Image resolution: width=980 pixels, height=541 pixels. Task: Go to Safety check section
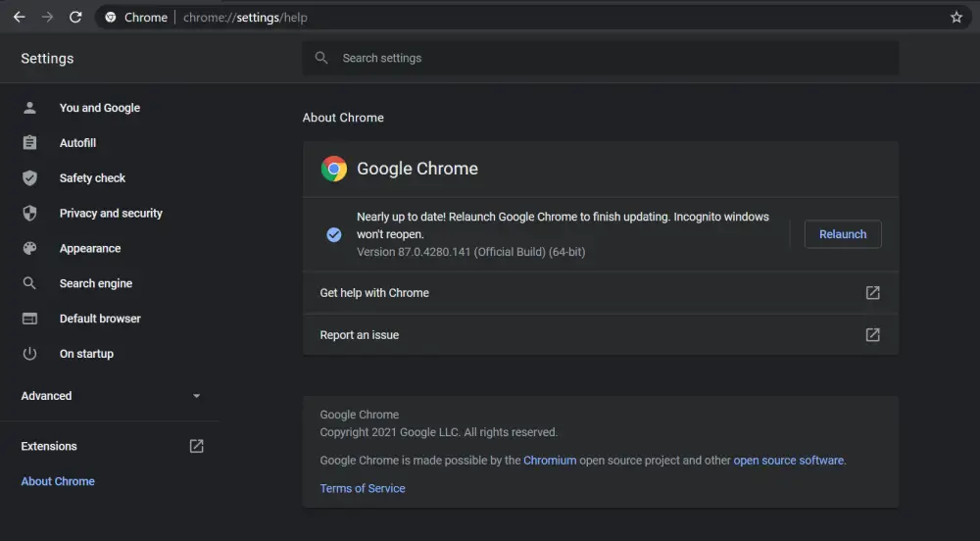click(92, 178)
